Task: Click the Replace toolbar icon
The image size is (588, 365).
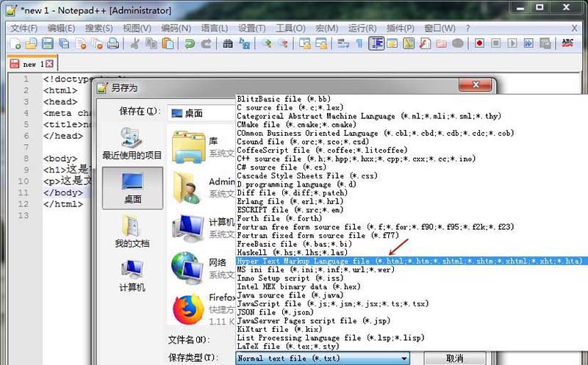Action: click(244, 43)
